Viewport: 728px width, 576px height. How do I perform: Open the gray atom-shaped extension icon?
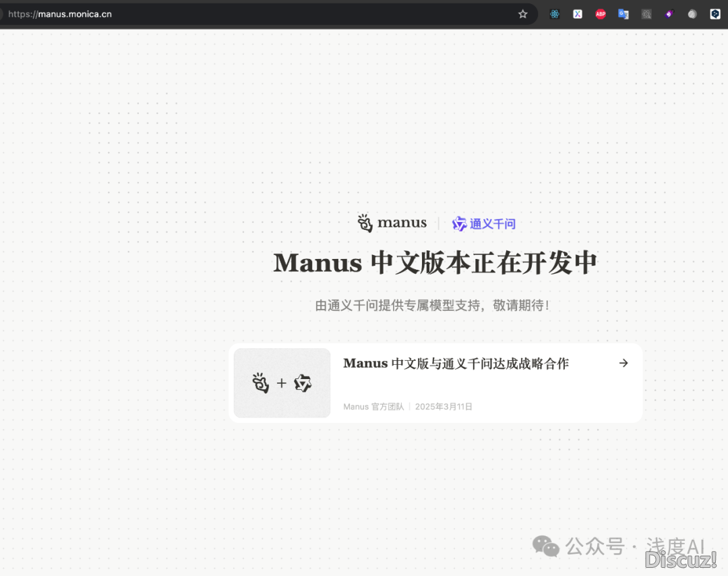tap(646, 14)
